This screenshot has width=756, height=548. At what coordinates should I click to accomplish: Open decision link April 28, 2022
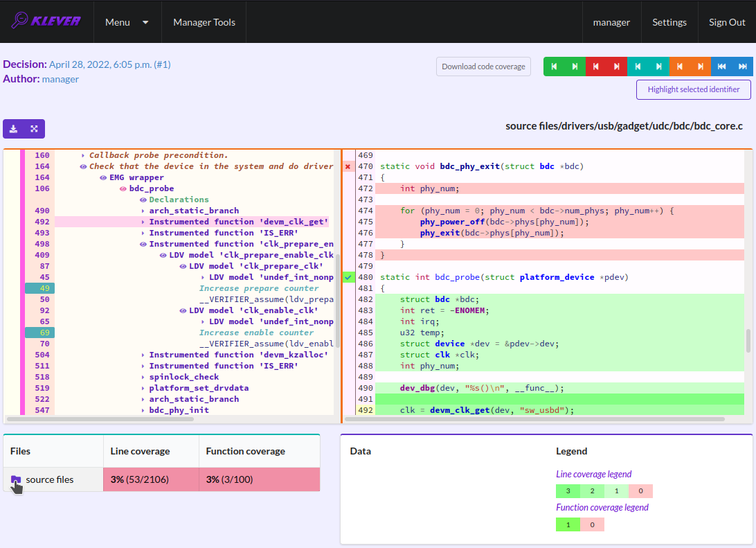click(110, 64)
